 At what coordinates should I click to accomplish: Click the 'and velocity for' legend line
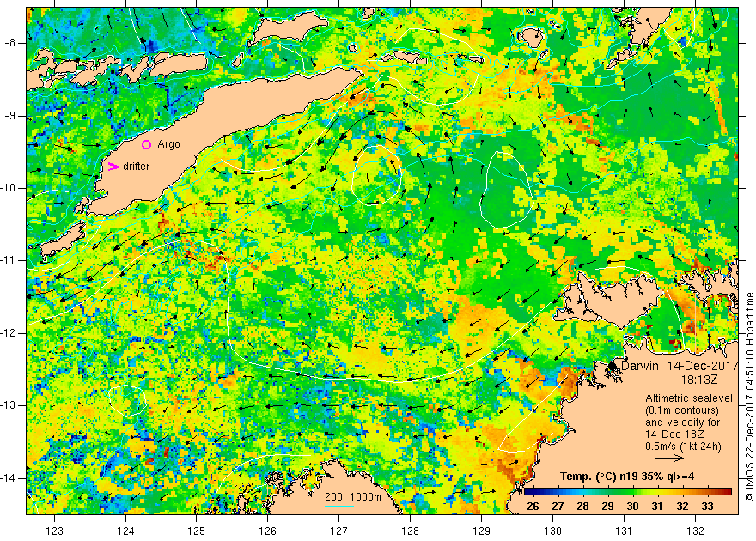tap(683, 422)
